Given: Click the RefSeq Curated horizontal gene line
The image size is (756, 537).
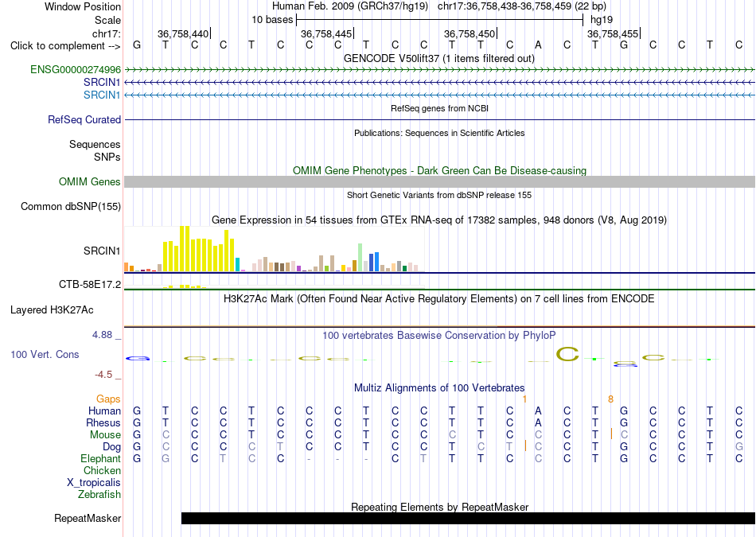Looking at the screenshot, I should [439, 119].
